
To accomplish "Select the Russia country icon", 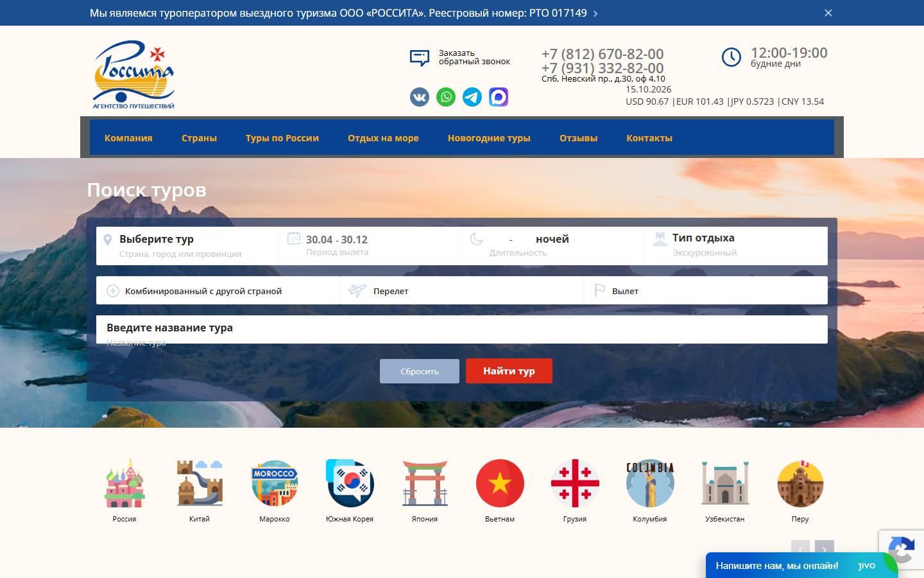I will (x=124, y=484).
